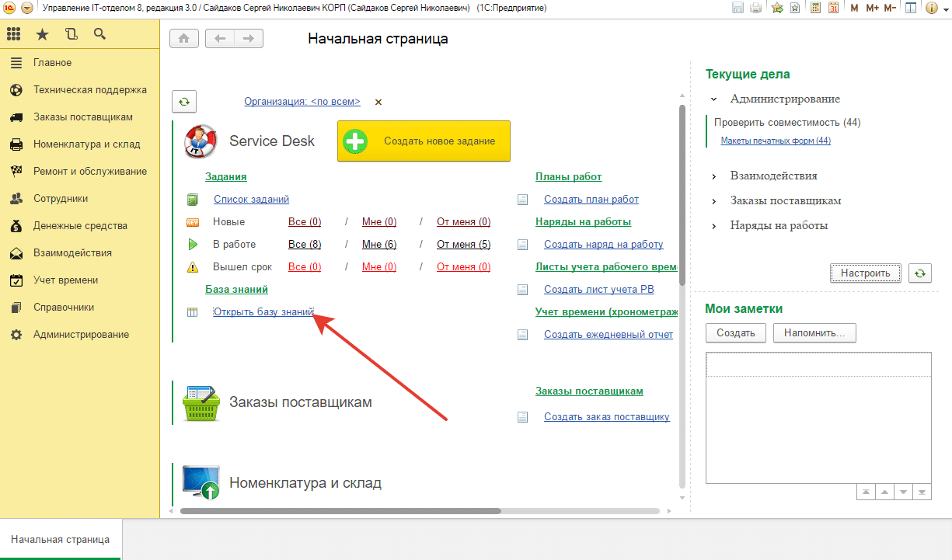The image size is (952, 560).
Task: Click В работе Все (8) link
Action: pos(305,244)
